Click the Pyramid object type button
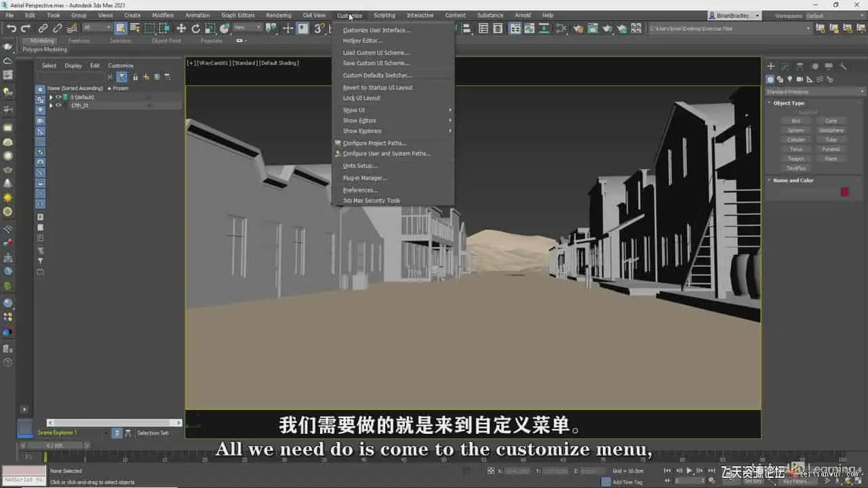868x488 pixels. (x=831, y=149)
